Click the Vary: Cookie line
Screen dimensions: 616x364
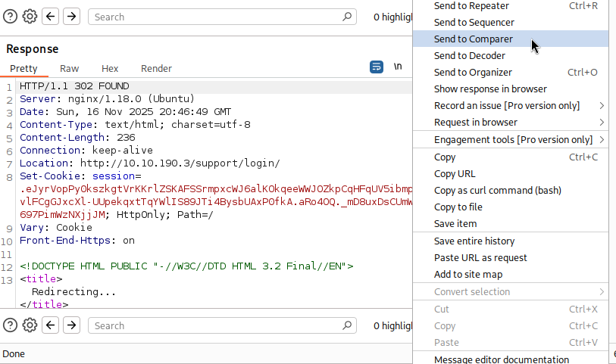(x=56, y=228)
